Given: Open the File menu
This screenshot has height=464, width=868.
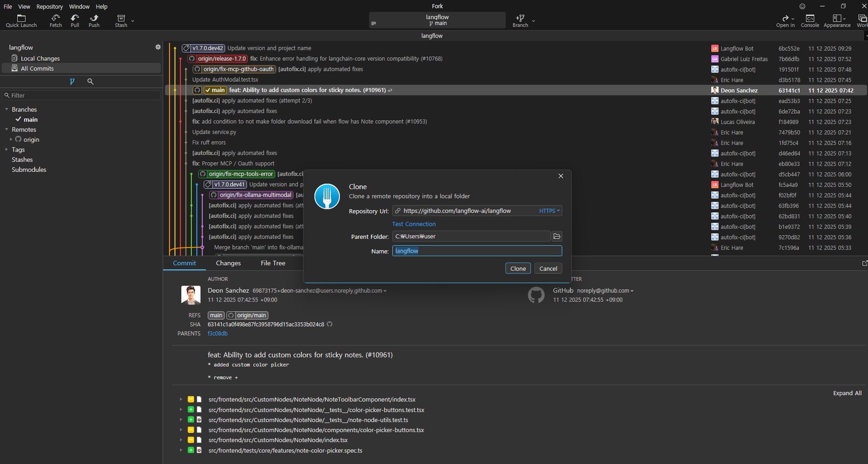Looking at the screenshot, I should 8,6.
